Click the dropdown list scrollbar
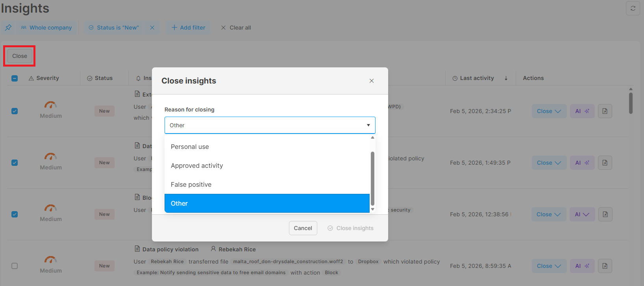644x286 pixels. [372, 177]
